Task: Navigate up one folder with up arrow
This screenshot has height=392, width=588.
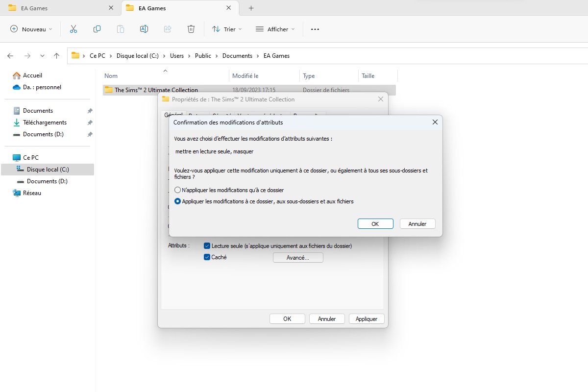Action: tap(57, 56)
